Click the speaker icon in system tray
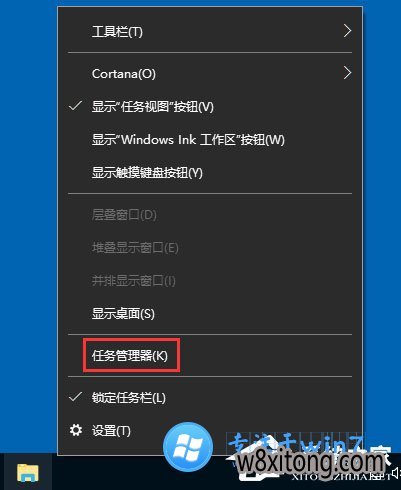This screenshot has height=490, width=401. [x=396, y=472]
